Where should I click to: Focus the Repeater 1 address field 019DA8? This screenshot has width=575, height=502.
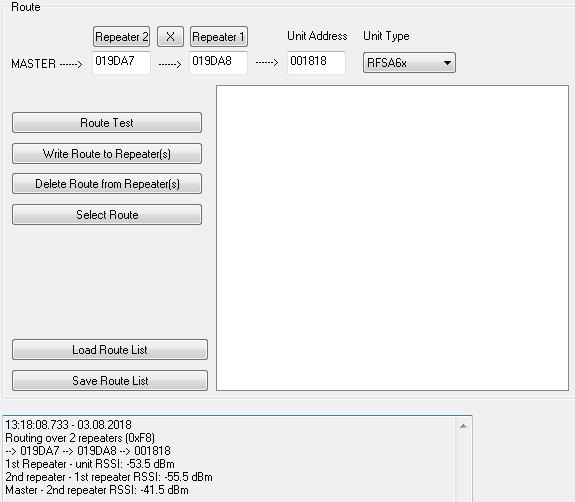(x=219, y=62)
